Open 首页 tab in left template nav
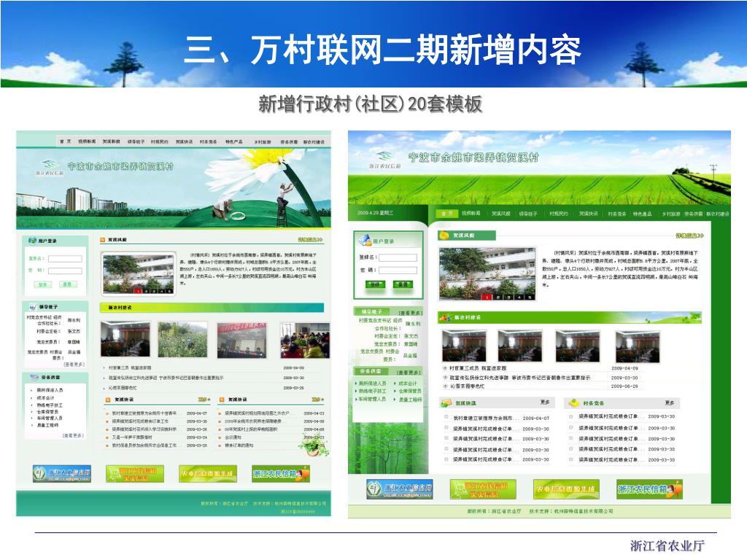747x560 pixels. pyautogui.click(x=65, y=142)
